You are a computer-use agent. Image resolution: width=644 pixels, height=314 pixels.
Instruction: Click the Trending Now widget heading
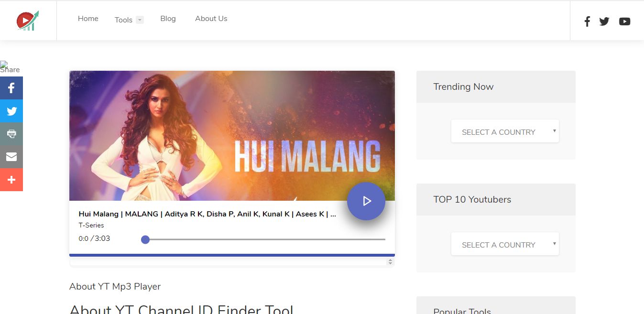click(x=463, y=87)
